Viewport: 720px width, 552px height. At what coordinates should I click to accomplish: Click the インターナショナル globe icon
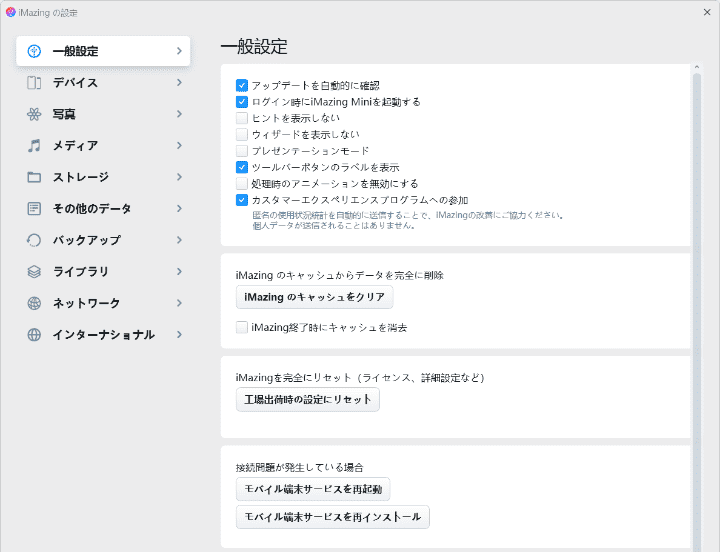[34, 335]
